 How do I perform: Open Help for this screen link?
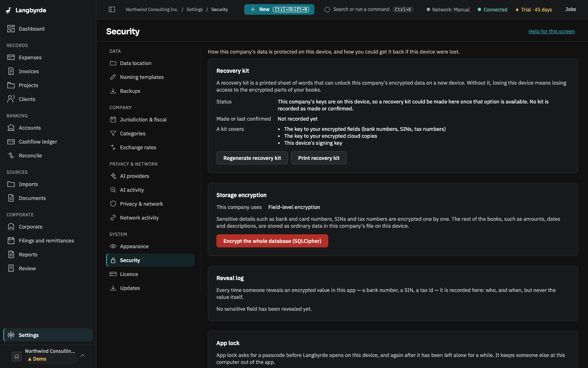click(552, 31)
